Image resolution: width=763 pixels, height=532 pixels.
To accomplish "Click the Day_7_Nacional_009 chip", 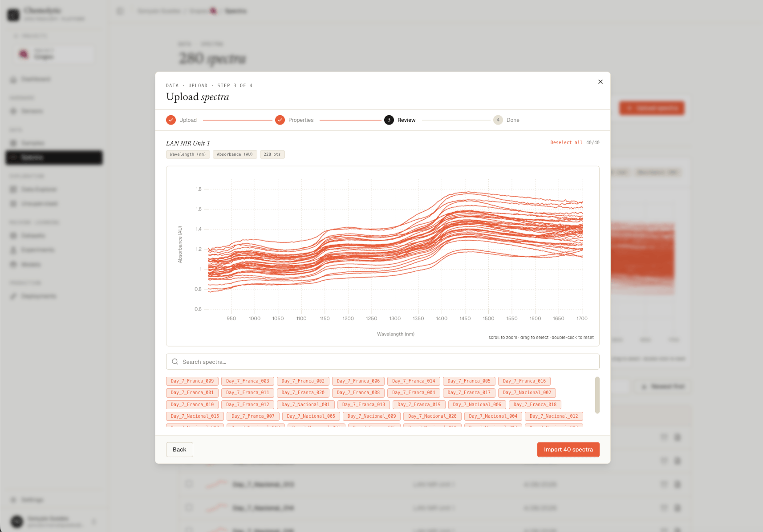I will point(372,416).
